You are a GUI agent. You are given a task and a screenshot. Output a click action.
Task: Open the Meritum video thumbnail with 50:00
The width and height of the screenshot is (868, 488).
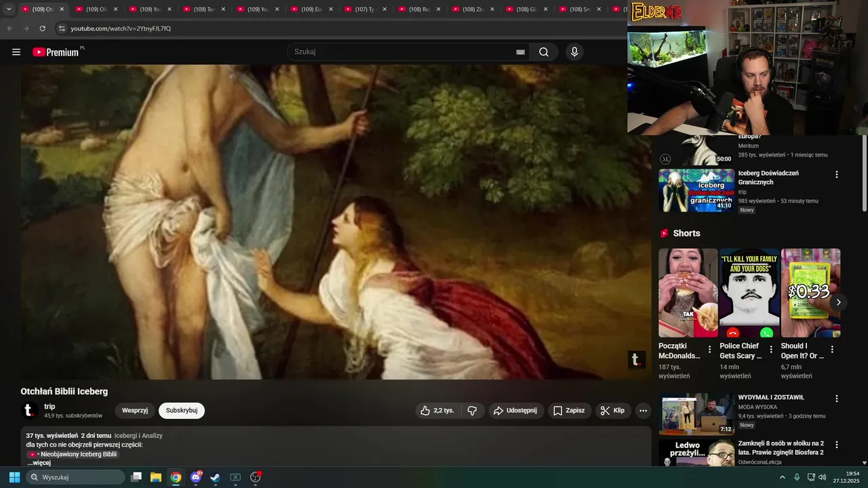[696, 150]
